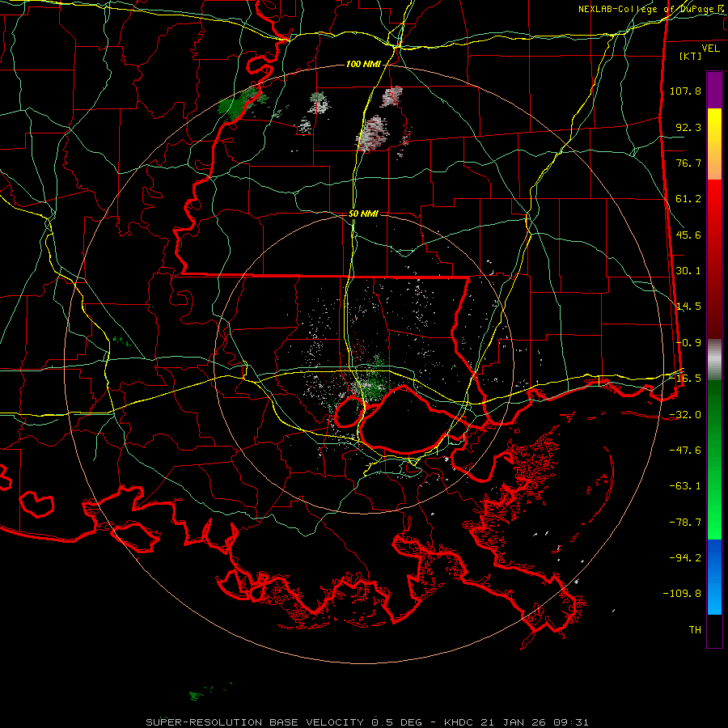728x728 pixels.
Task: Click the Super-Resolution Base Velocity caption
Action: 366,722
